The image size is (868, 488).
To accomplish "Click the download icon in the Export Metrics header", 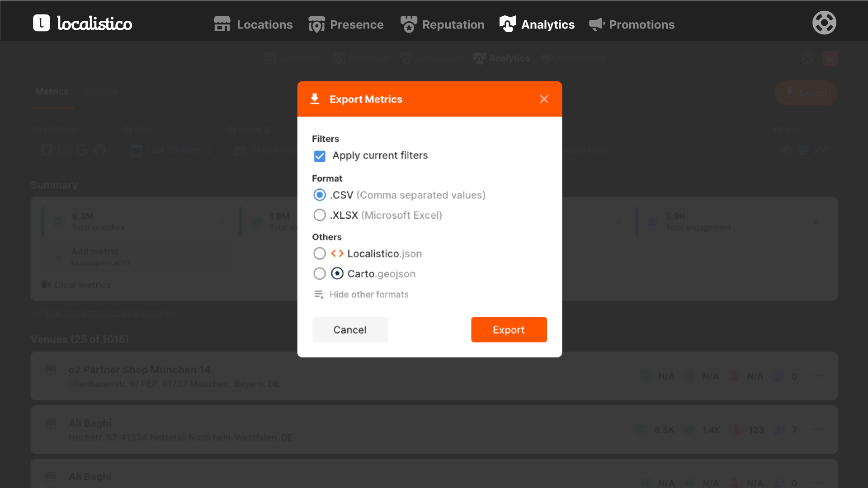I will (x=315, y=99).
